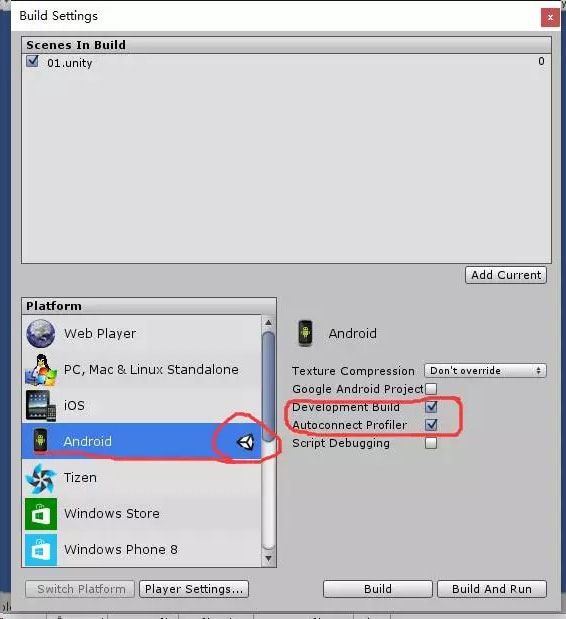This screenshot has height=619, width=566.
Task: Click the Build And Run button
Action: 492,589
